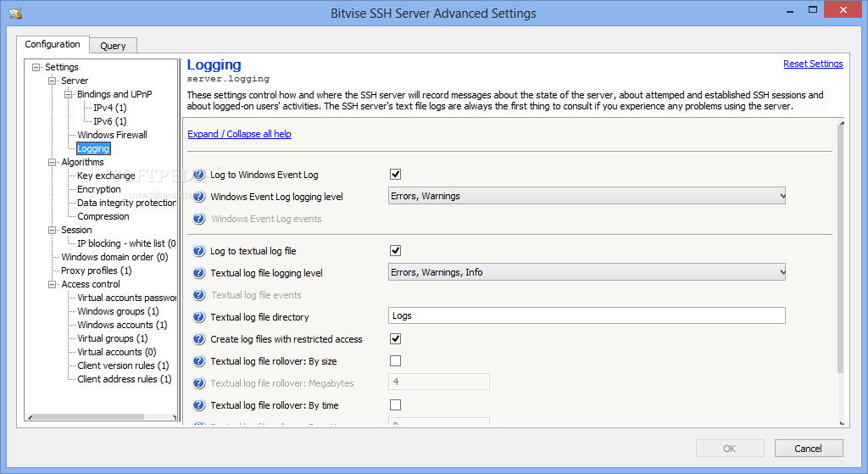Collapse the Algorithms tree node
Screen dimensions: 868x474
click(x=52, y=162)
